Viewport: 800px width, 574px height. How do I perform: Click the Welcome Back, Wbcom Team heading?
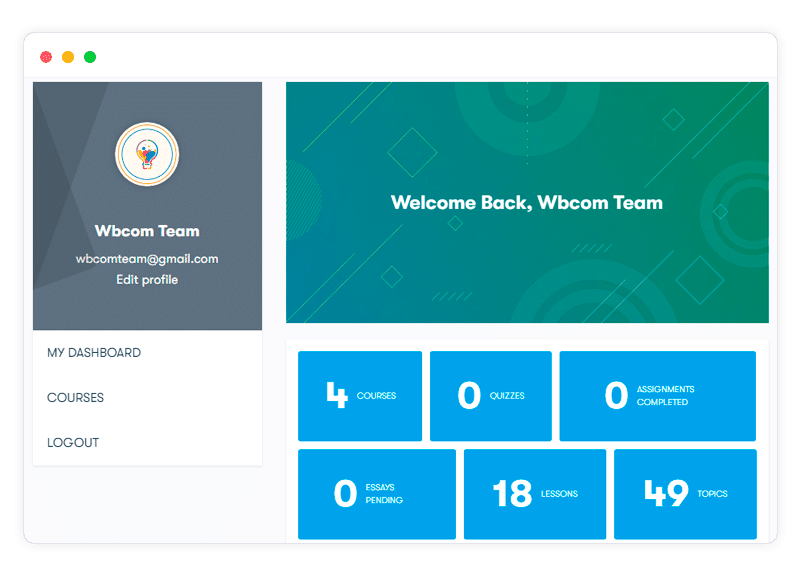click(527, 203)
